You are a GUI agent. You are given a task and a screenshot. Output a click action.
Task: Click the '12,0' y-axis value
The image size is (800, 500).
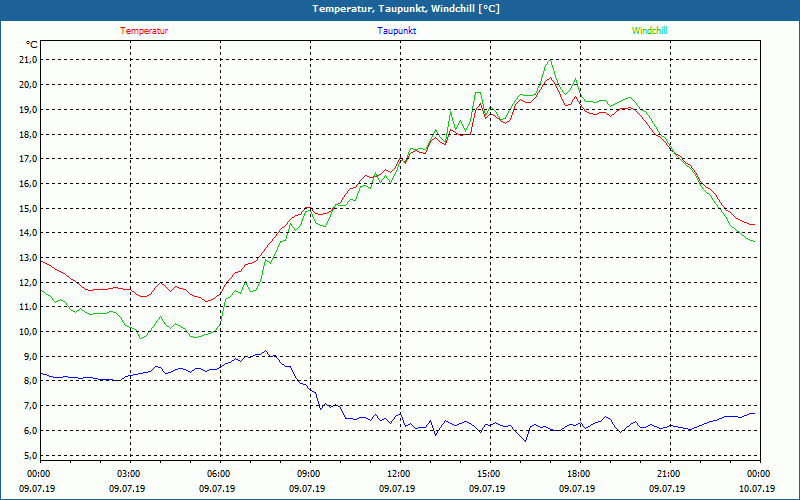tap(29, 282)
